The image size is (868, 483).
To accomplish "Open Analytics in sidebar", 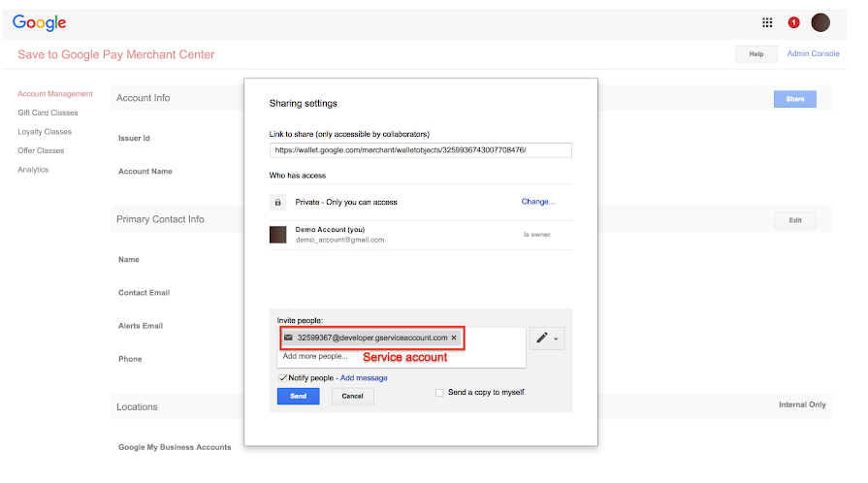I will [x=33, y=170].
